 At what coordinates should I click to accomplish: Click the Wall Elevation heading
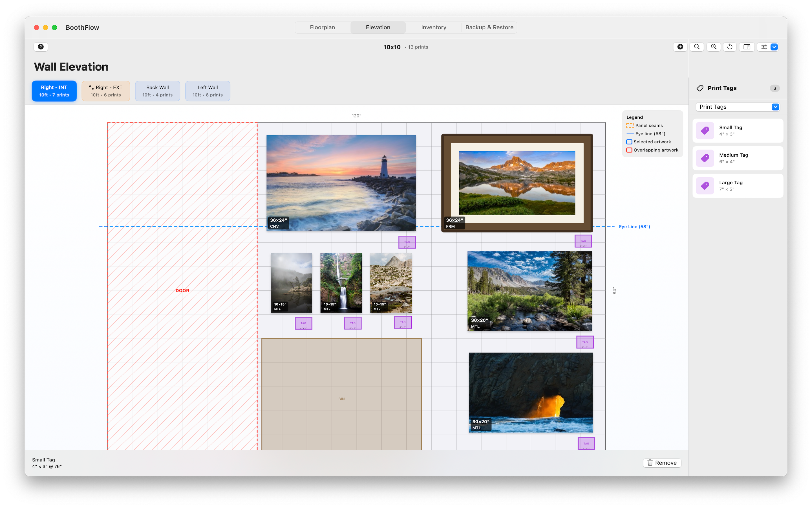71,67
